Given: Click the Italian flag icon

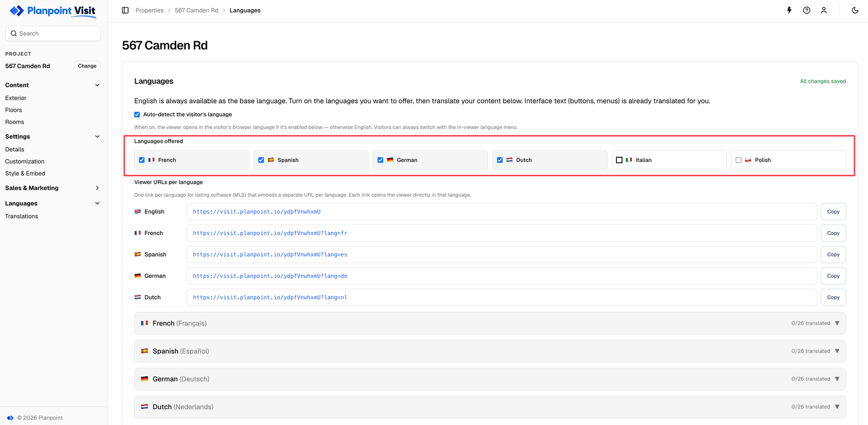Looking at the screenshot, I should pyautogui.click(x=629, y=160).
